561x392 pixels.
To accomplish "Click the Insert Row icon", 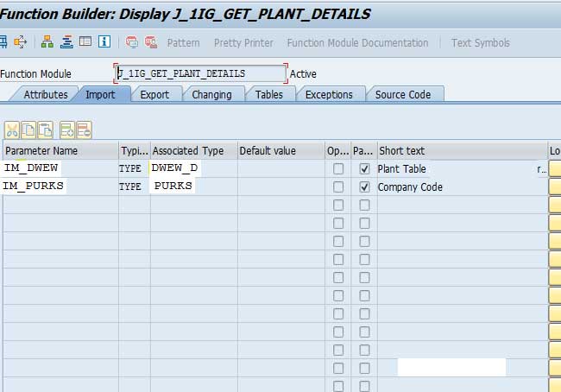I will [x=67, y=130].
